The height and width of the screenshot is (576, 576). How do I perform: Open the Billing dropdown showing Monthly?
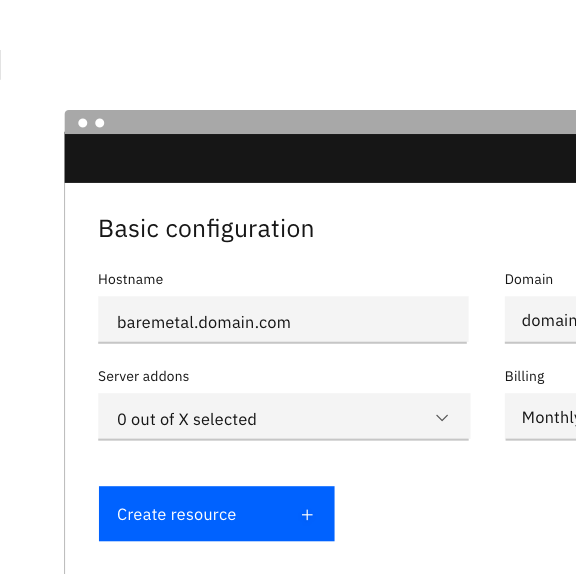pos(540,417)
